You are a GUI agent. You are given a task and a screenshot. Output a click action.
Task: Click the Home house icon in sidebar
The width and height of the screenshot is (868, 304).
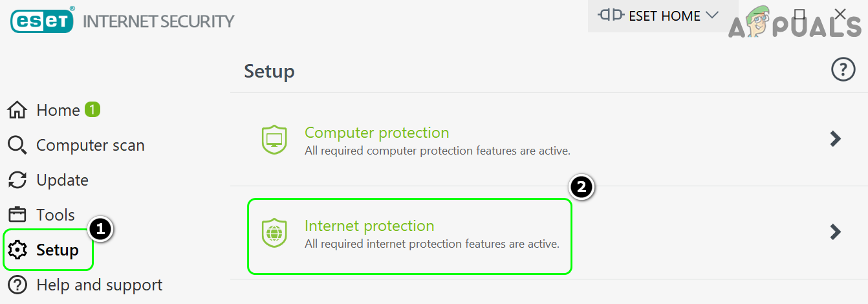[17, 111]
